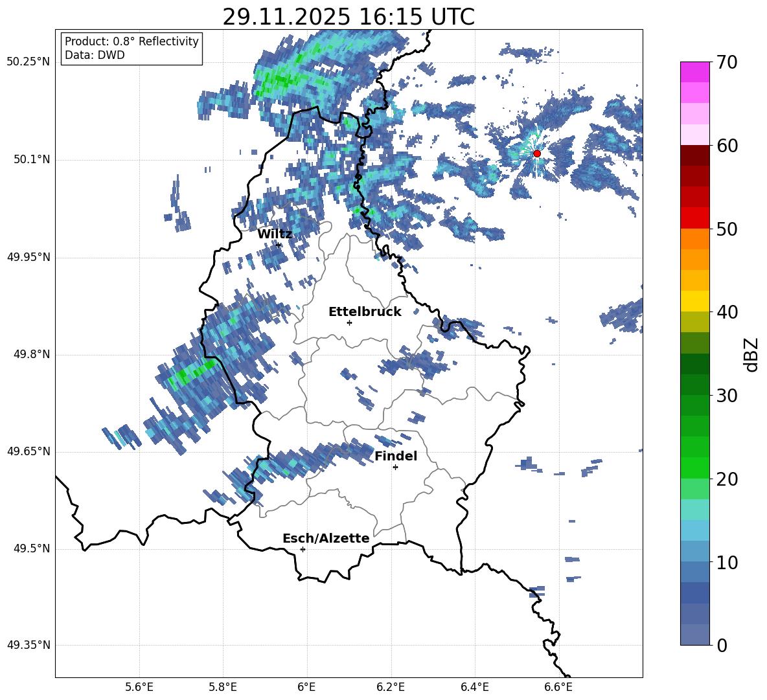
Task: Click the 5.6°E longitude label
Action: click(x=139, y=687)
